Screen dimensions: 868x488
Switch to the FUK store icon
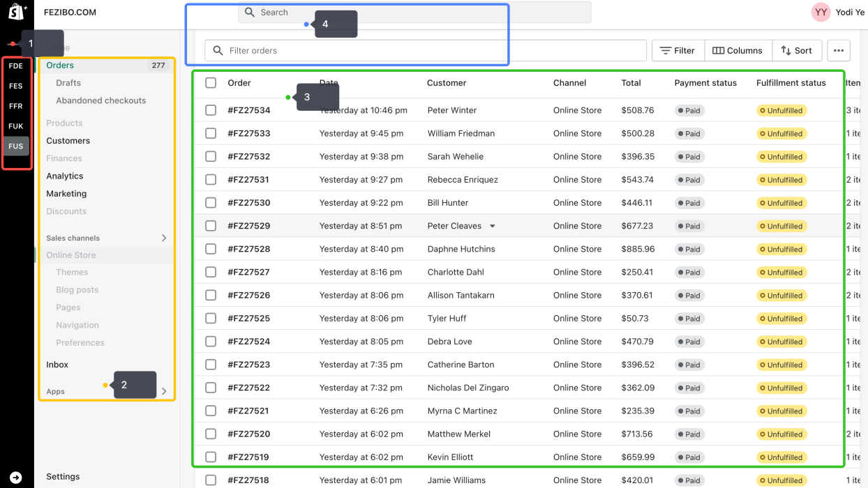tap(16, 126)
